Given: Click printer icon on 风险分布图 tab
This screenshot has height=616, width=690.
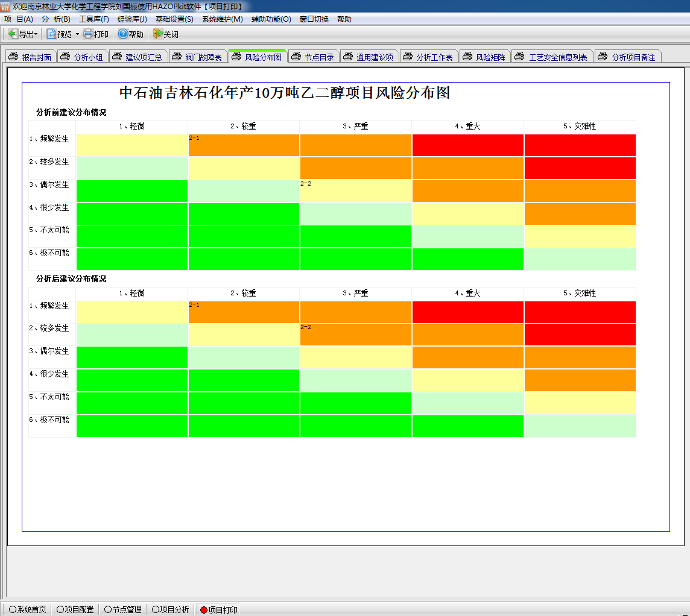Looking at the screenshot, I should point(237,56).
